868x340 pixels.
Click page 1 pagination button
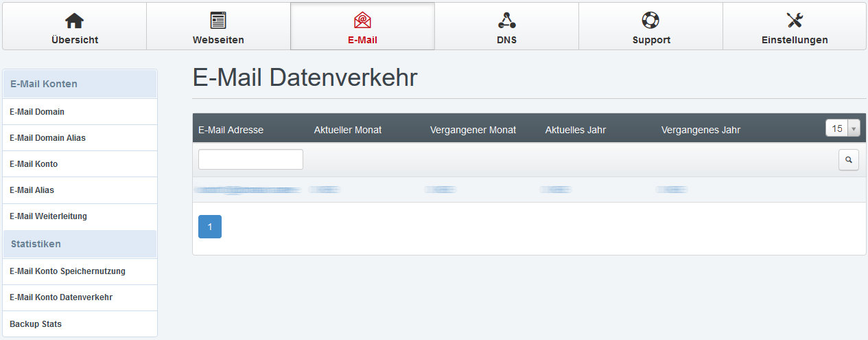210,227
